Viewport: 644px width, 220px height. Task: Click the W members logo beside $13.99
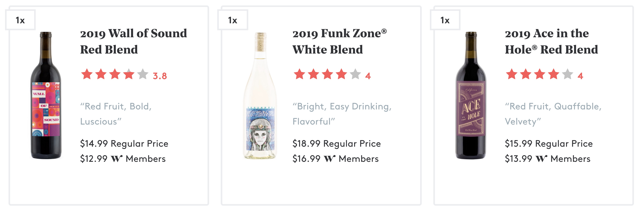[x=541, y=159]
